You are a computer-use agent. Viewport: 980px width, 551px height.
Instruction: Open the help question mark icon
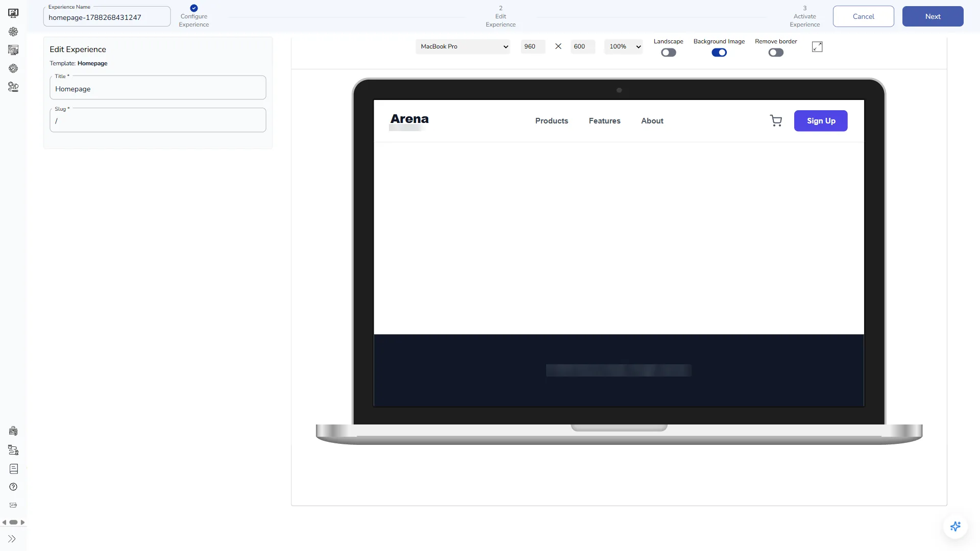pyautogui.click(x=13, y=487)
